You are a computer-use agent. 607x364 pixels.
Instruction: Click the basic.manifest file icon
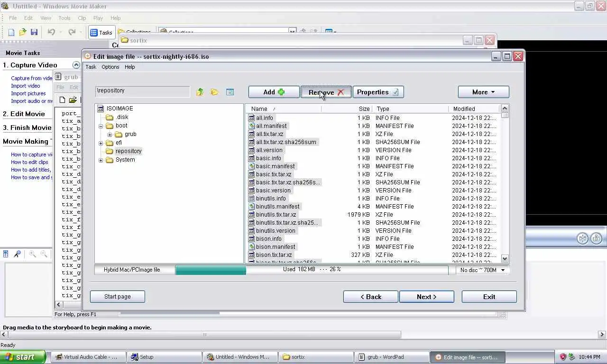[x=252, y=166]
